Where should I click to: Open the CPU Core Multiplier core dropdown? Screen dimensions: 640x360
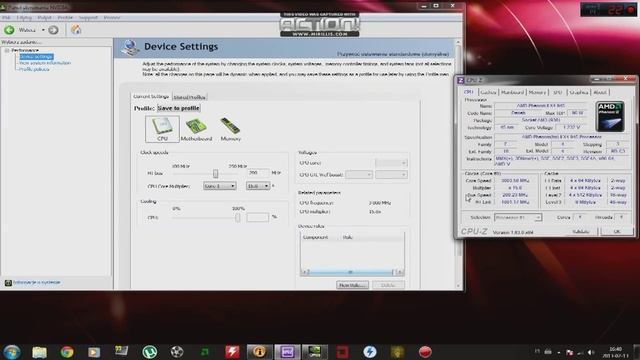point(219,186)
